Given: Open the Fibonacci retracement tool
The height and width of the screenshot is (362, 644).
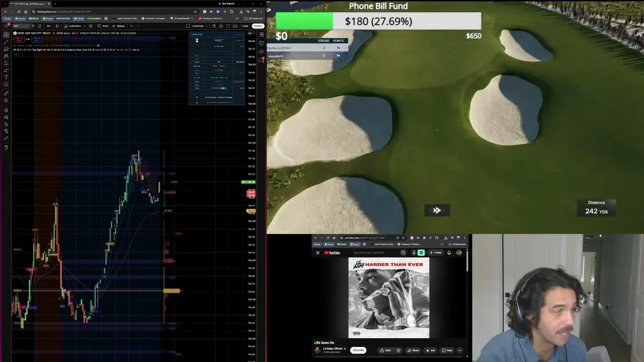Looking at the screenshot, I should click(6, 49).
